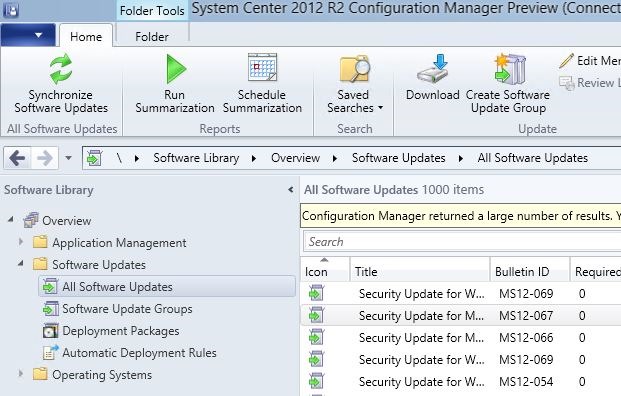The height and width of the screenshot is (396, 621).
Task: Sort by the Title column header
Action: click(x=420, y=269)
